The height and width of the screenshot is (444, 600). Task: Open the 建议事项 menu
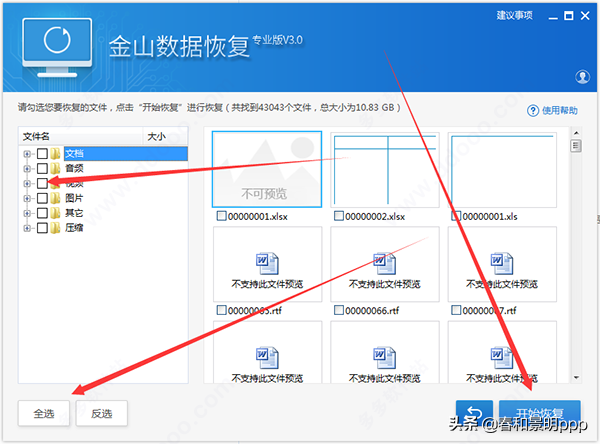click(x=515, y=15)
